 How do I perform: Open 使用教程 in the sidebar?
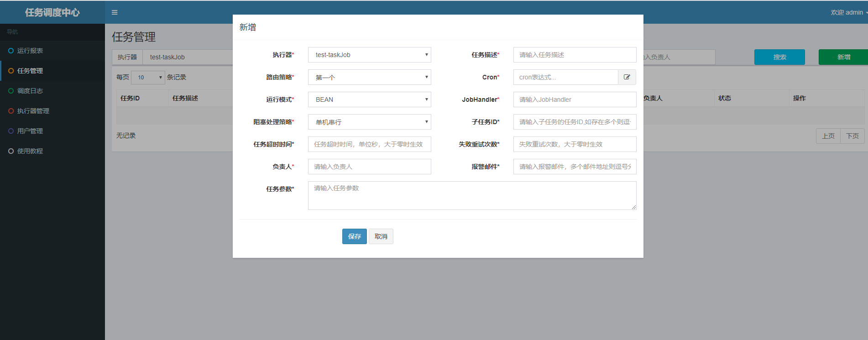click(x=52, y=151)
